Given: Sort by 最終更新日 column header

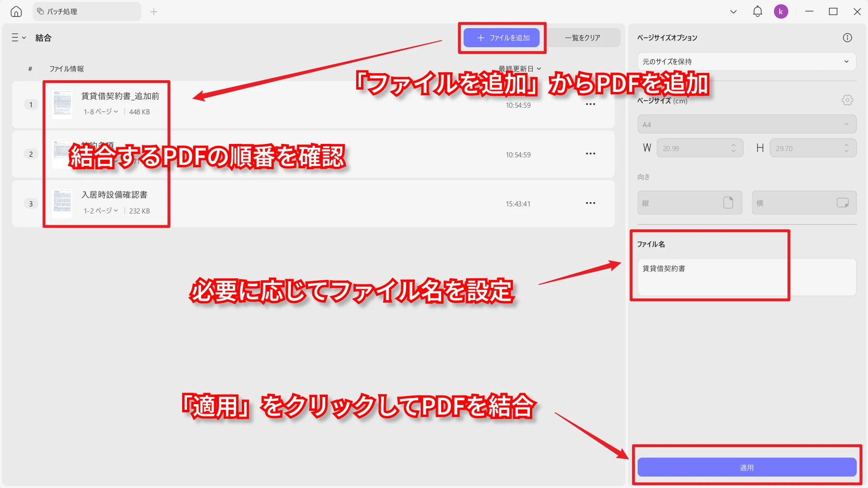Looking at the screenshot, I should [520, 69].
